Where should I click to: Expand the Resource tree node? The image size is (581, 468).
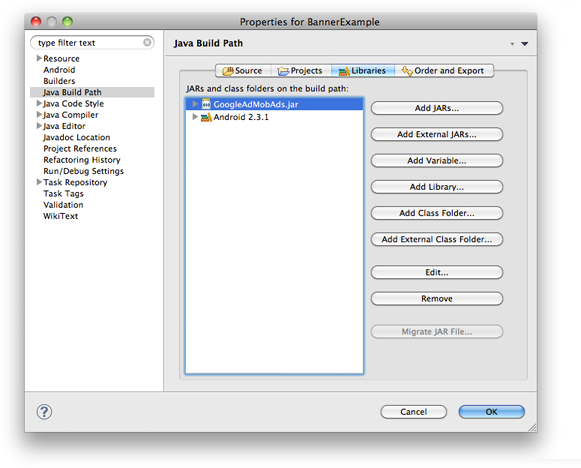[39, 58]
